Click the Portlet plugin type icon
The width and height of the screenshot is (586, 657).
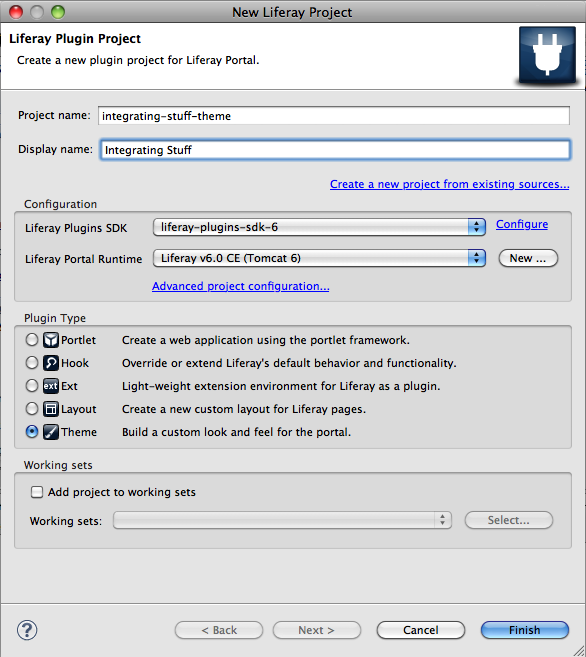pos(51,340)
